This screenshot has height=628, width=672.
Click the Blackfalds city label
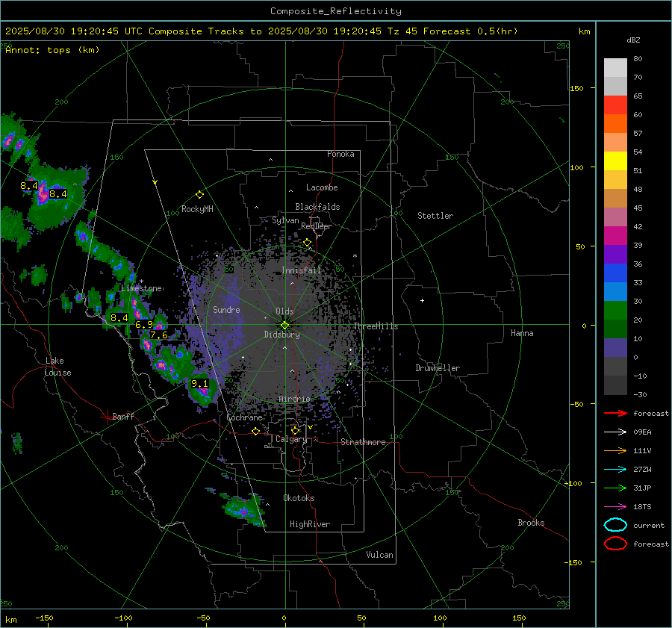[317, 207]
